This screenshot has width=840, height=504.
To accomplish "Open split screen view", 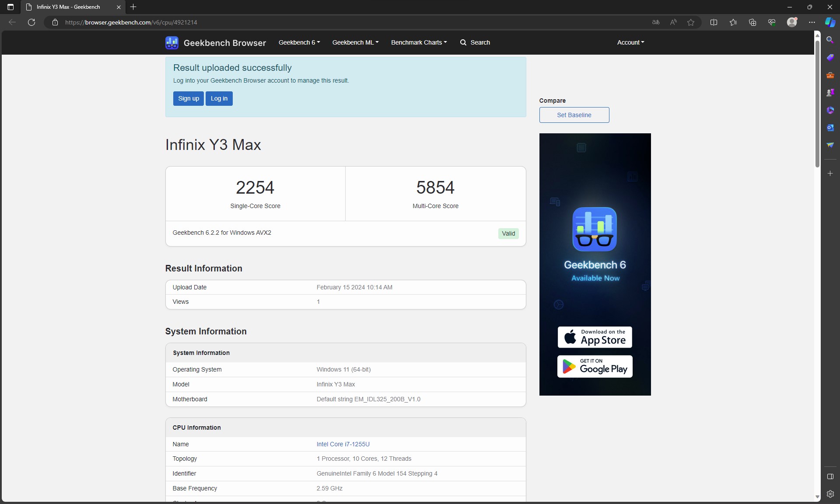I will (714, 22).
